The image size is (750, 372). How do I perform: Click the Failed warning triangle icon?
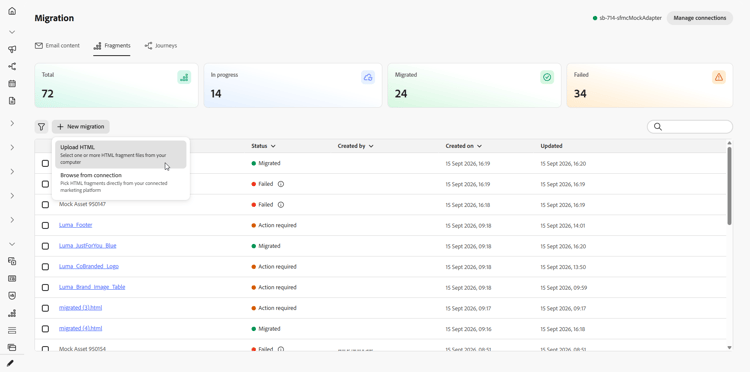click(x=719, y=77)
